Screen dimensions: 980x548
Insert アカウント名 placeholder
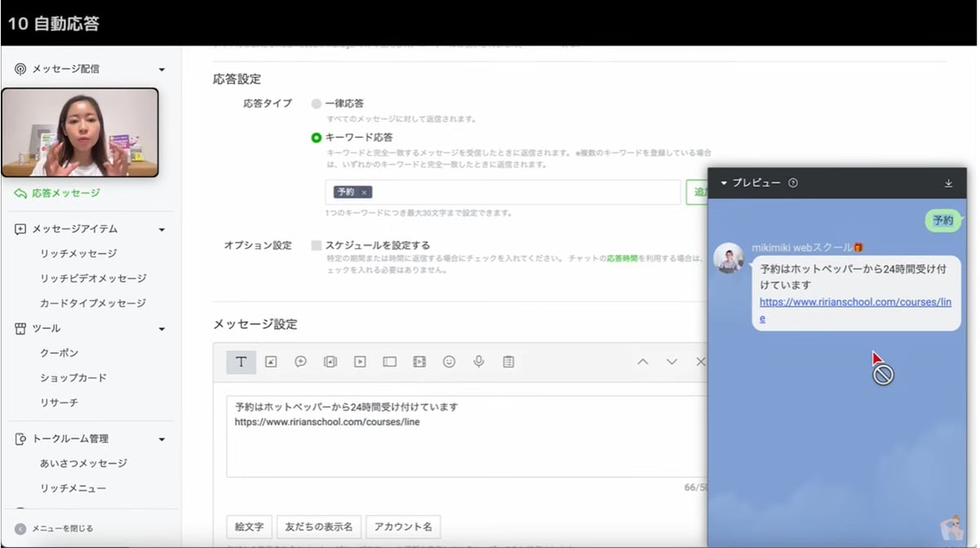pos(403,527)
